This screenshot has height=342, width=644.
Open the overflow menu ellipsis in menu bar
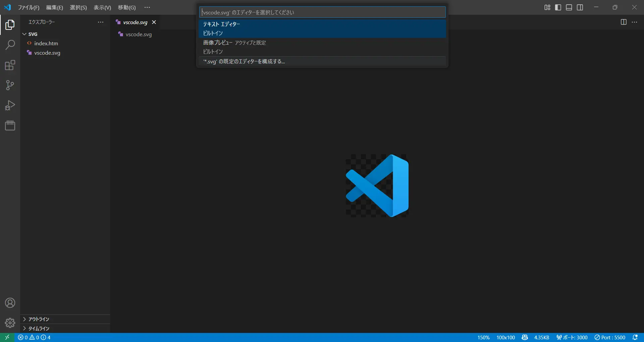(147, 7)
